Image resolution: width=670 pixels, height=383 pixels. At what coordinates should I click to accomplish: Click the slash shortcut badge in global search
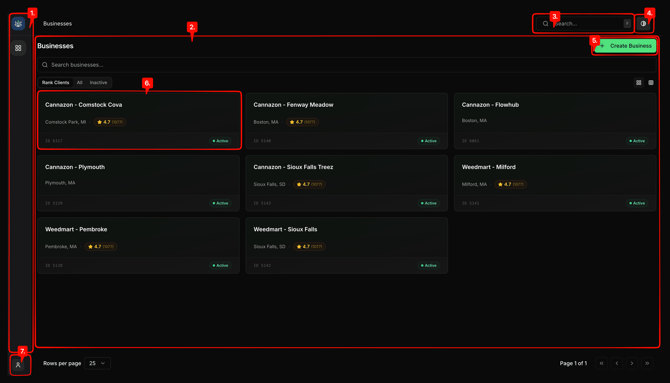627,24
